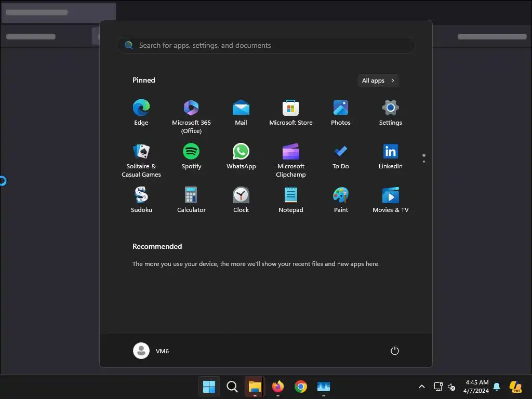
Task: Open File Explorer from the taskbar
Action: click(x=255, y=387)
